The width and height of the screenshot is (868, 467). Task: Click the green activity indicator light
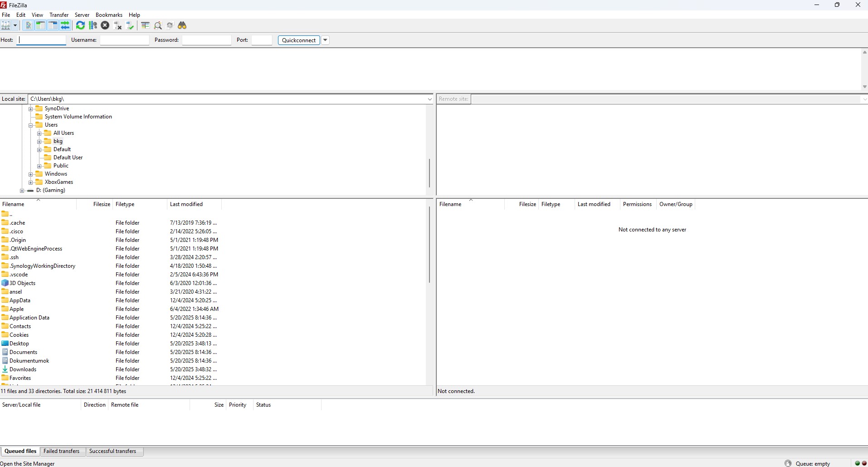(x=857, y=463)
